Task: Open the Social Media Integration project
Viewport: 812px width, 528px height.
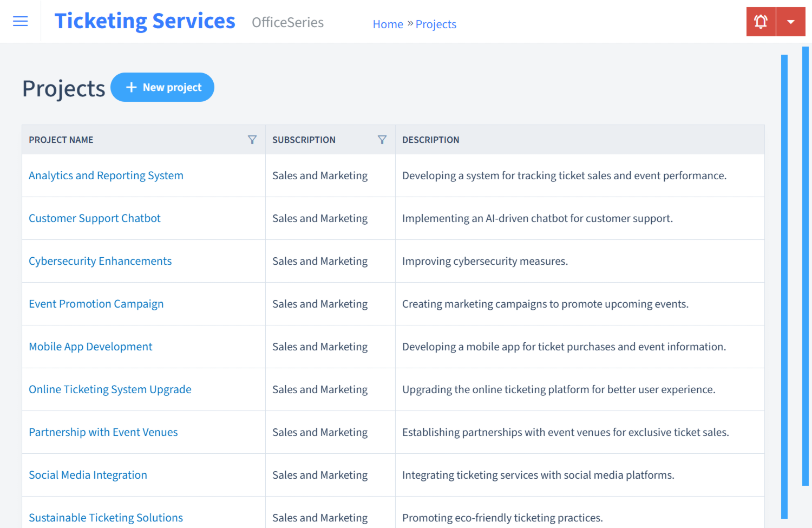Action: point(88,475)
